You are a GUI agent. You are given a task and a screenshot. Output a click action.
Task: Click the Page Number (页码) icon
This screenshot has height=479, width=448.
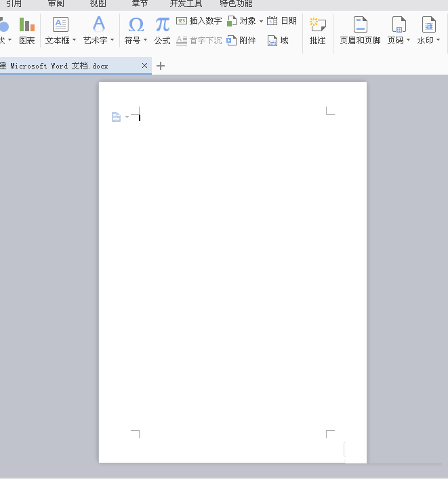point(399,25)
